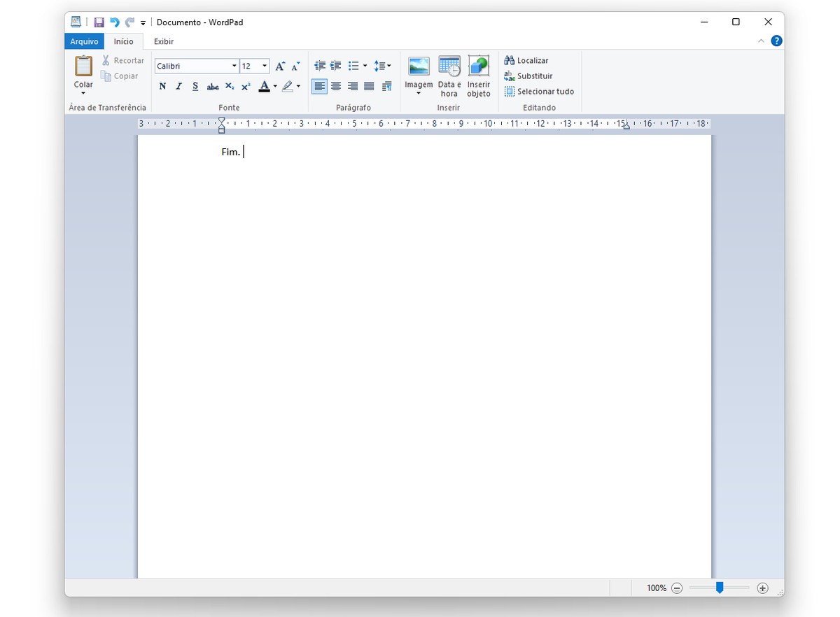The image size is (840, 617).
Task: Open Inserir objeto to embed an object
Action: [x=479, y=73]
